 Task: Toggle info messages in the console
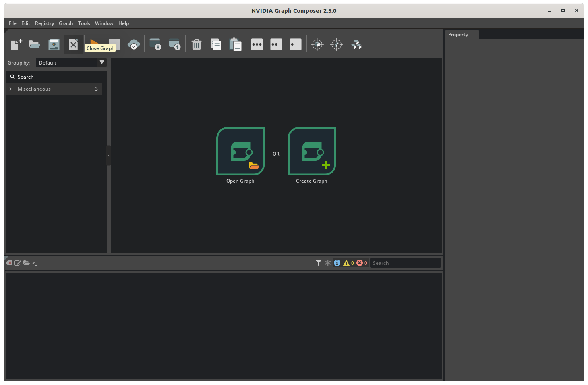(337, 263)
